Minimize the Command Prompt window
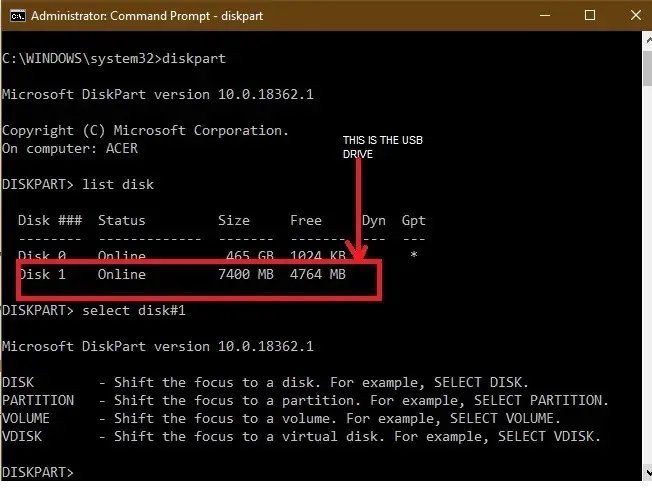The width and height of the screenshot is (652, 490). click(545, 15)
